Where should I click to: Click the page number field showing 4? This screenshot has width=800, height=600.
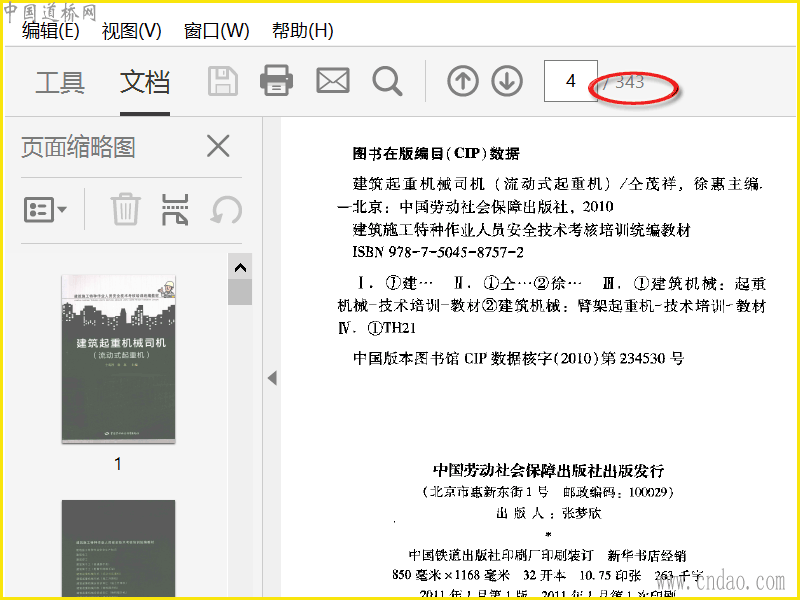[x=571, y=81]
